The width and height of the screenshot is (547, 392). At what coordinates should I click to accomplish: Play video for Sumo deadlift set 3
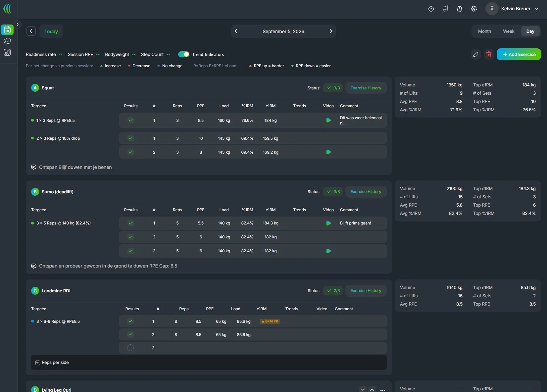328,251
